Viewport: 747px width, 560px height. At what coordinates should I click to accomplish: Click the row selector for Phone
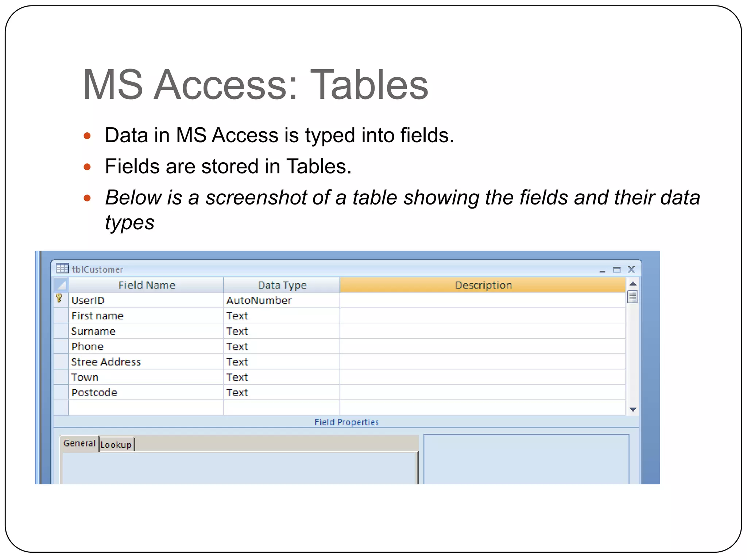[x=61, y=346]
